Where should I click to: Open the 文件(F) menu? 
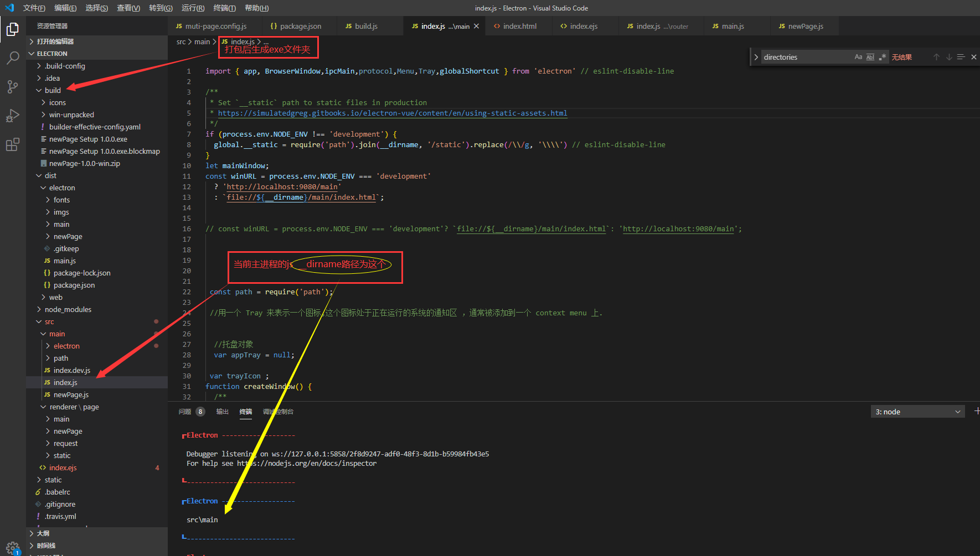(34, 8)
